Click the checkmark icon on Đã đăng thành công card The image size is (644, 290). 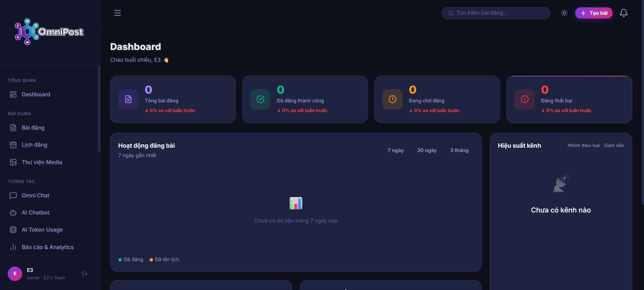[x=260, y=99]
